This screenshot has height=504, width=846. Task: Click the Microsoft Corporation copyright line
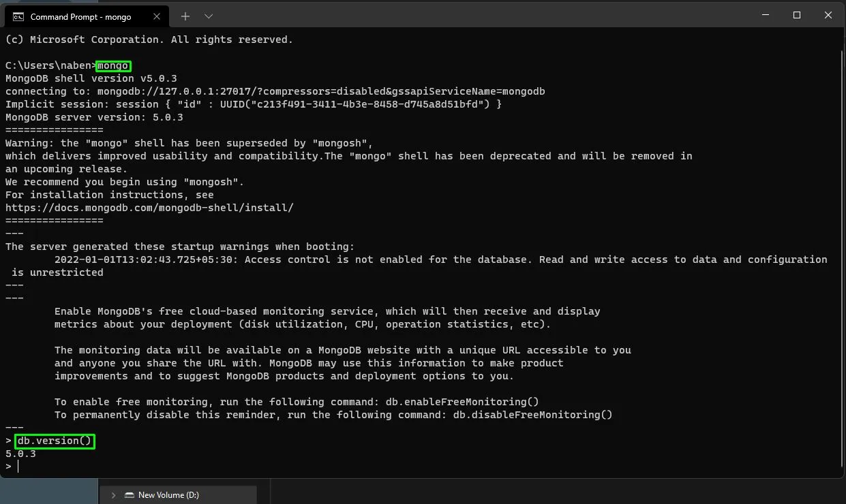click(149, 40)
